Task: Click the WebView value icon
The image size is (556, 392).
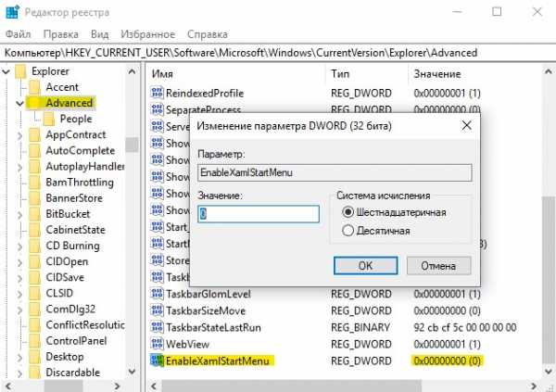Action: pyautogui.click(x=157, y=344)
